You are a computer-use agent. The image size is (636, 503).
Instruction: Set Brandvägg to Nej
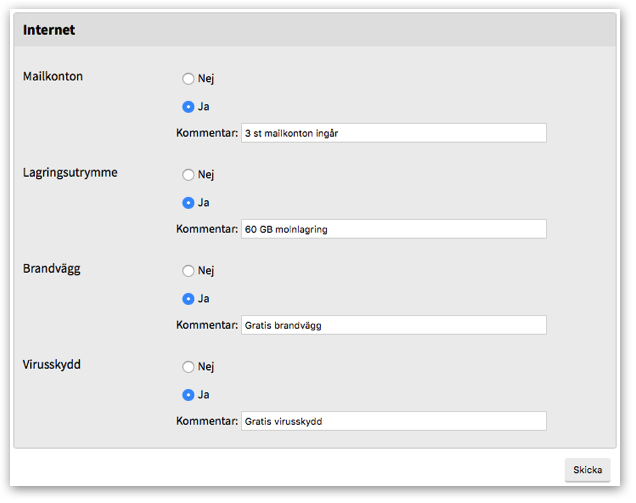click(x=188, y=271)
